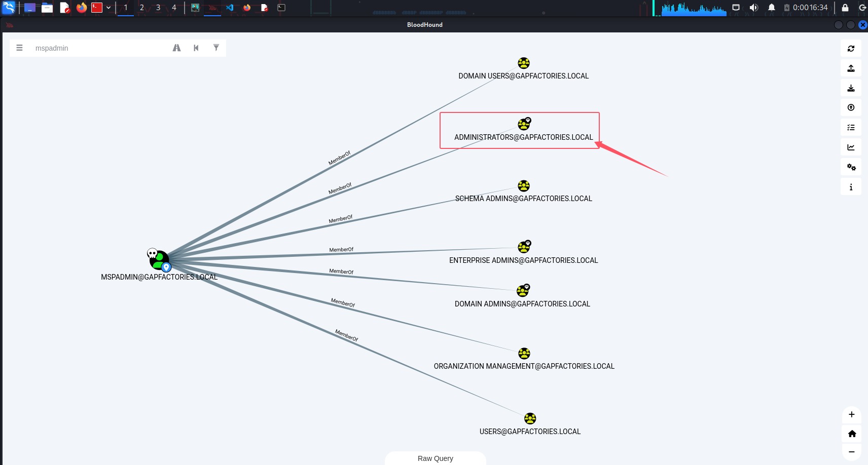The height and width of the screenshot is (465, 868).
Task: Launch Firefox from the taskbar launcher
Action: [x=82, y=8]
